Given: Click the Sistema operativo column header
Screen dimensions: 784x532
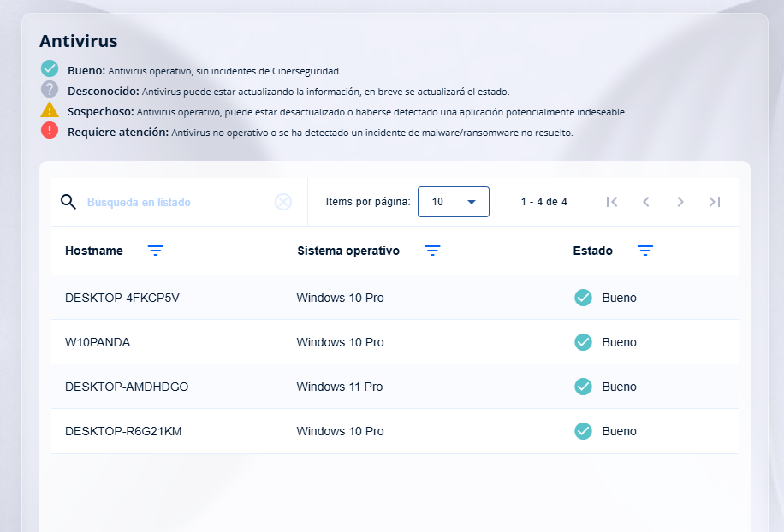Looking at the screenshot, I should 348,251.
